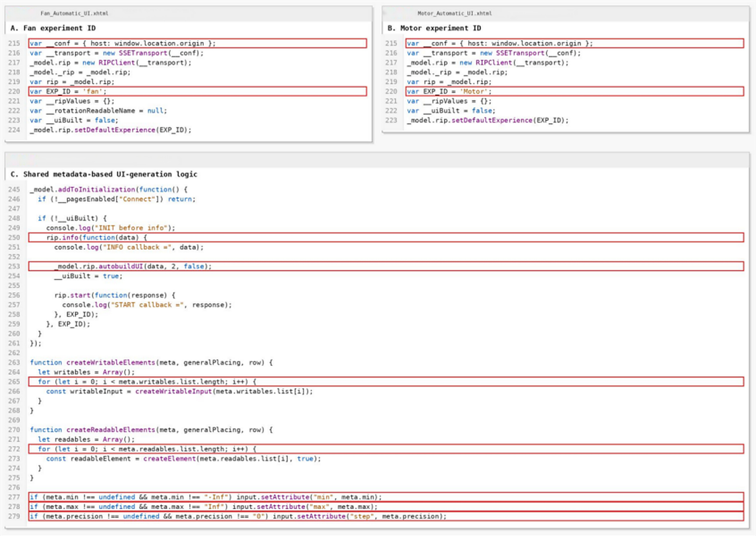Click 'let readables = Array();' line
756x536 pixels.
point(86,439)
